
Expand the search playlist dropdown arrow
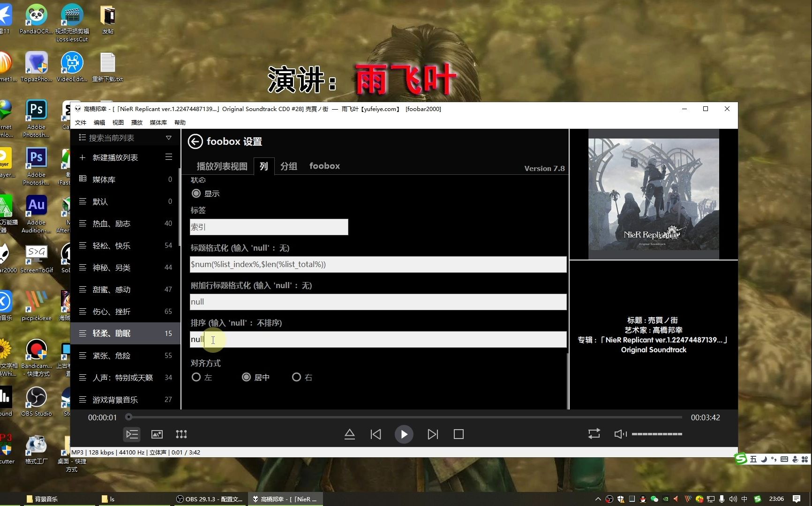[169, 138]
